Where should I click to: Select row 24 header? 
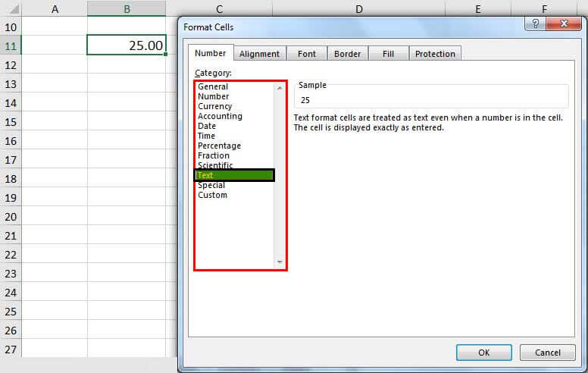click(x=11, y=293)
